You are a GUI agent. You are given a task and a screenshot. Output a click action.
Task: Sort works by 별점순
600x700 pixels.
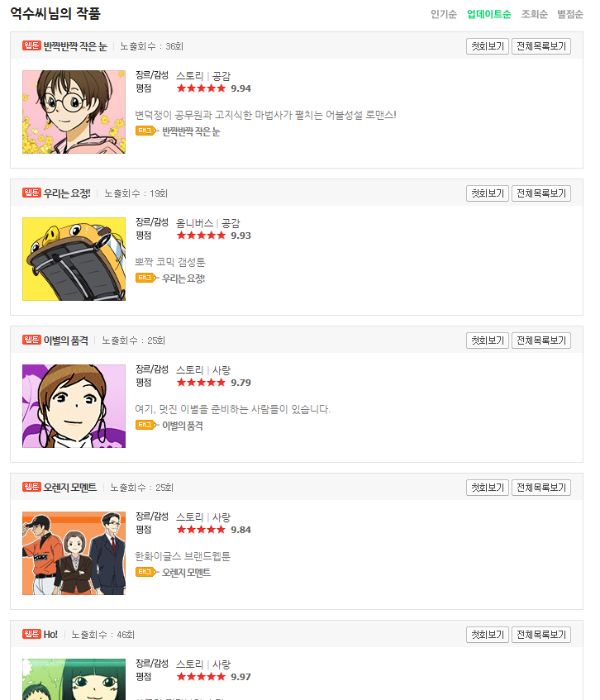pyautogui.click(x=570, y=14)
